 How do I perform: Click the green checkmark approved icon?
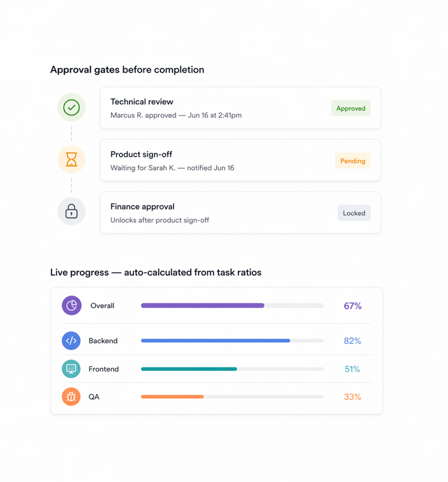72,108
